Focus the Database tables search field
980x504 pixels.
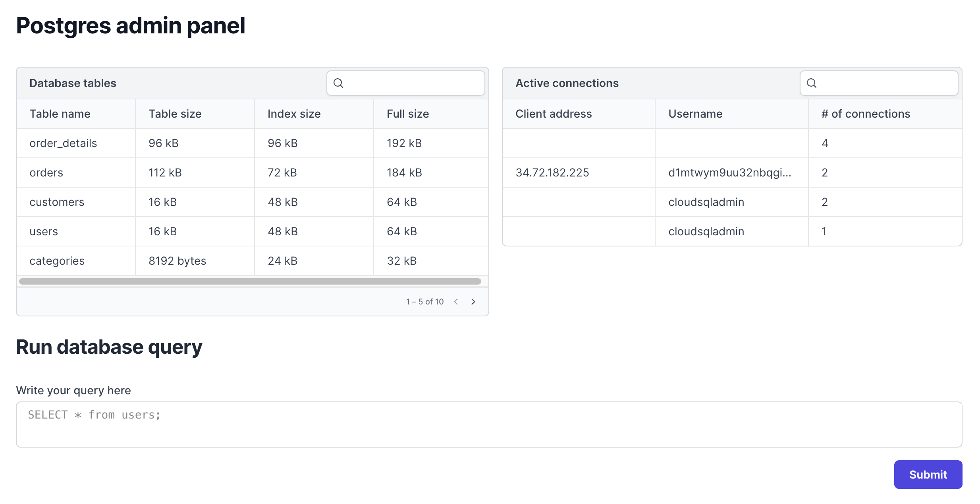pyautogui.click(x=405, y=83)
